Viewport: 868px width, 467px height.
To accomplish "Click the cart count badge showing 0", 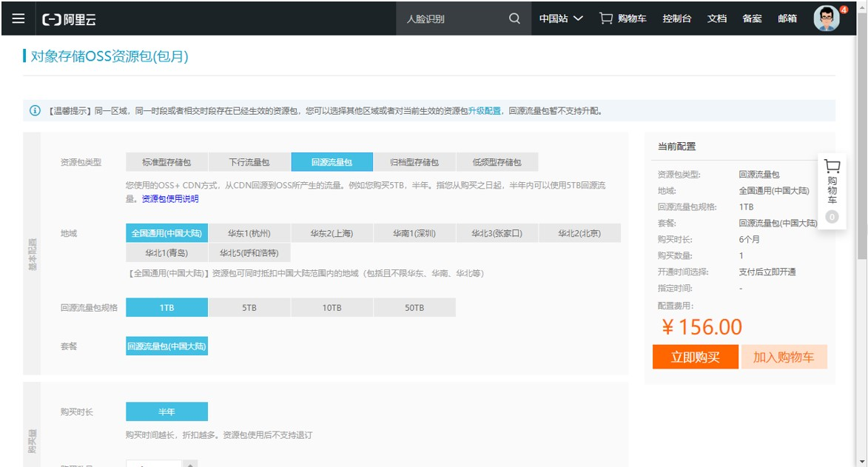I will [x=832, y=217].
